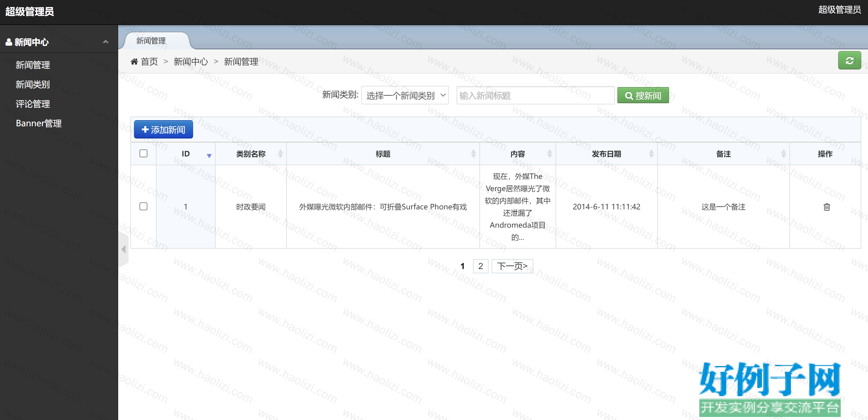Open 评论管理 in the sidebar
The width and height of the screenshot is (868, 420).
pos(33,104)
